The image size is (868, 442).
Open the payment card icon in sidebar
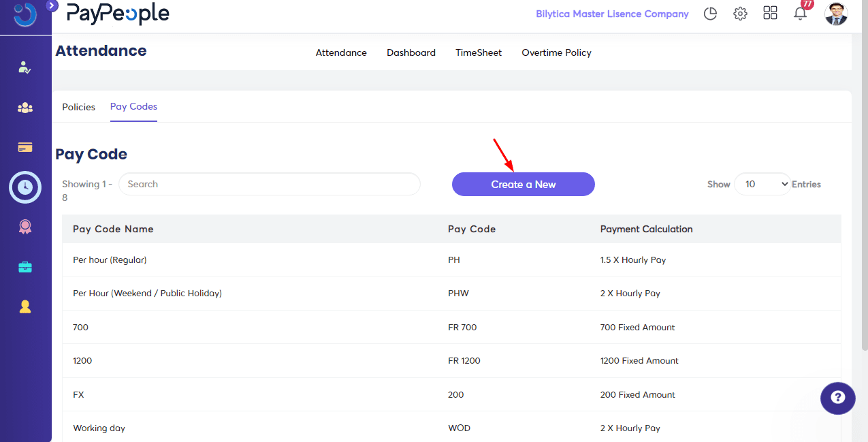(25, 147)
